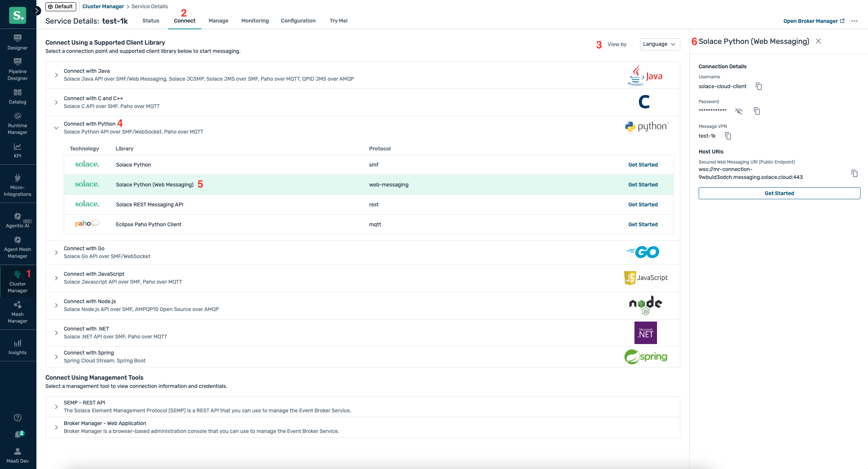The image size is (868, 469).
Task: Open the more actions ellipsis menu
Action: (854, 21)
